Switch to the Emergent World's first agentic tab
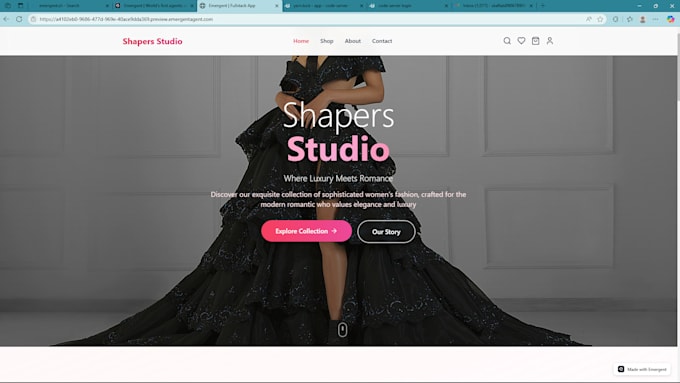680x383 pixels. (x=155, y=6)
